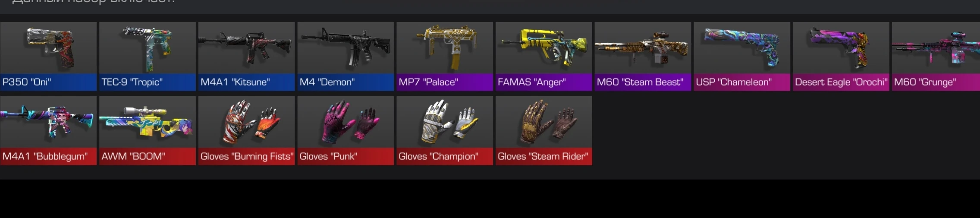Open the white Gloves "Champion" card
The height and width of the screenshot is (218, 980).
pyautogui.click(x=445, y=130)
